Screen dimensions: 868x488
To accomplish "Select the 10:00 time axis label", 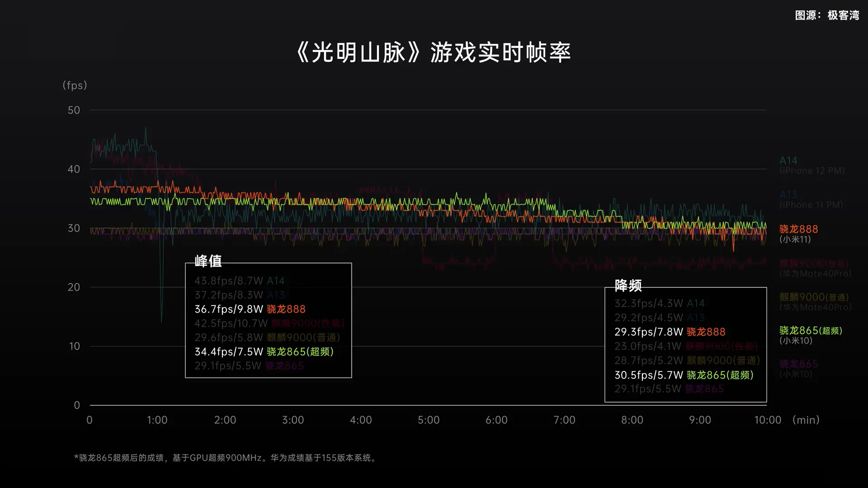I will click(x=768, y=420).
